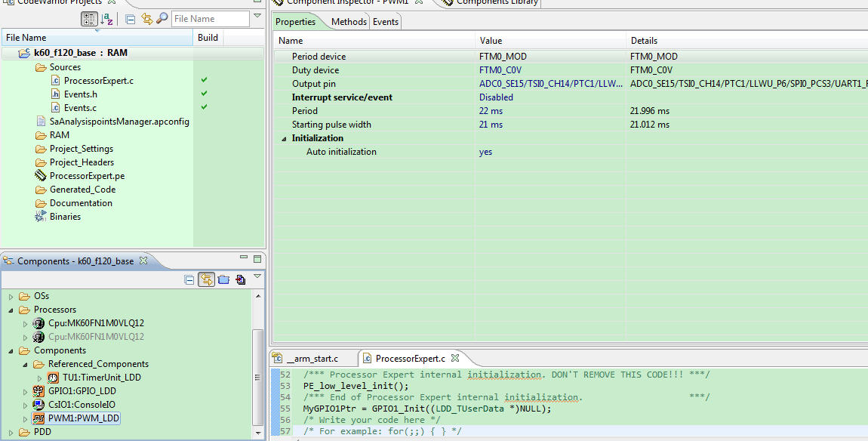Open the Components panel view menu arrow
868x441 pixels.
tap(257, 276)
